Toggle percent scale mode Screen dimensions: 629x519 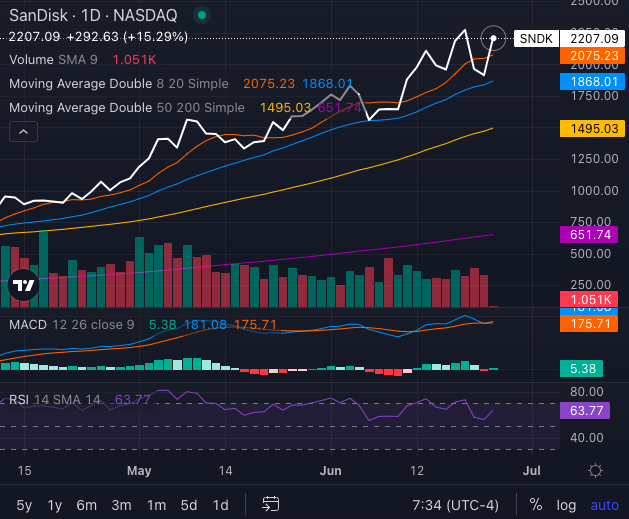pos(536,505)
